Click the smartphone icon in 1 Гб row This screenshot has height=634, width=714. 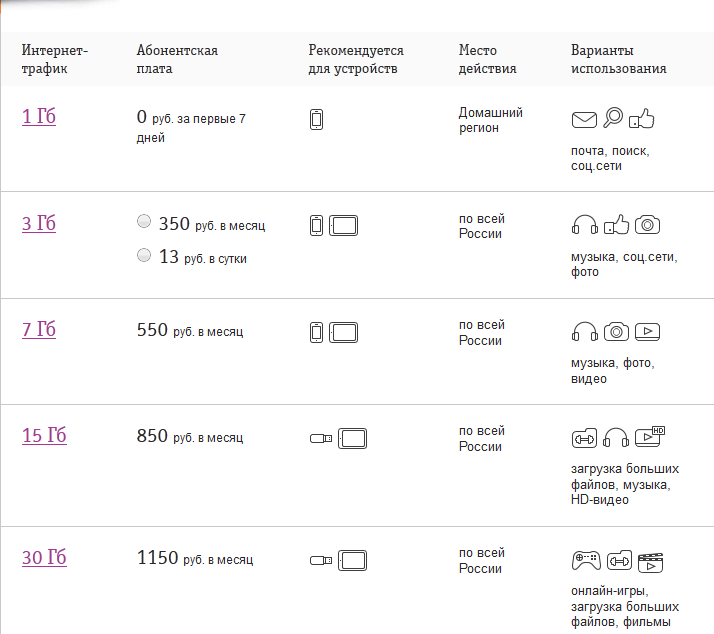316,120
